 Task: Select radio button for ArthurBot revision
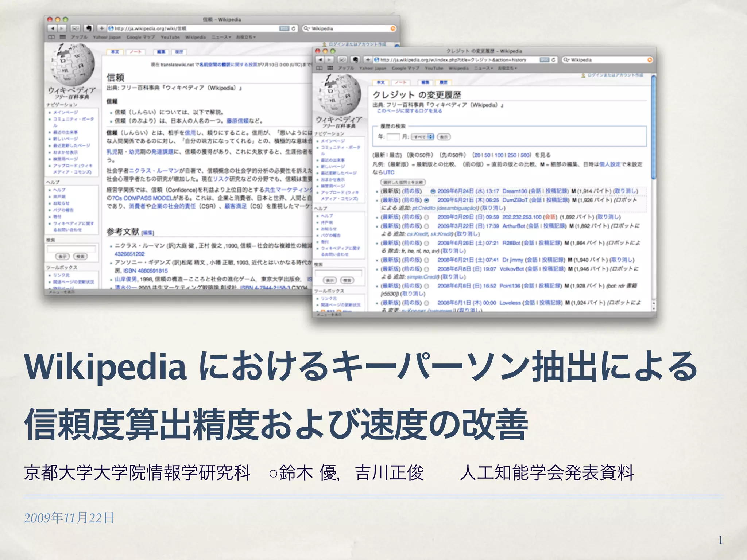coord(426,226)
